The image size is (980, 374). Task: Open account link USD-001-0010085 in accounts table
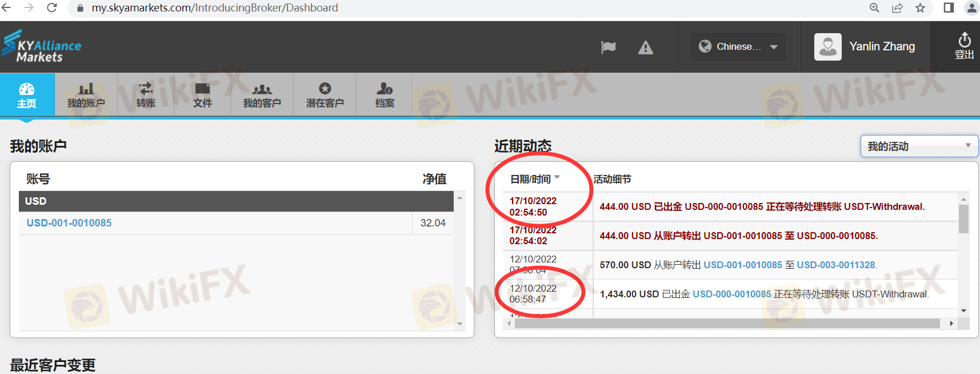[x=69, y=223]
